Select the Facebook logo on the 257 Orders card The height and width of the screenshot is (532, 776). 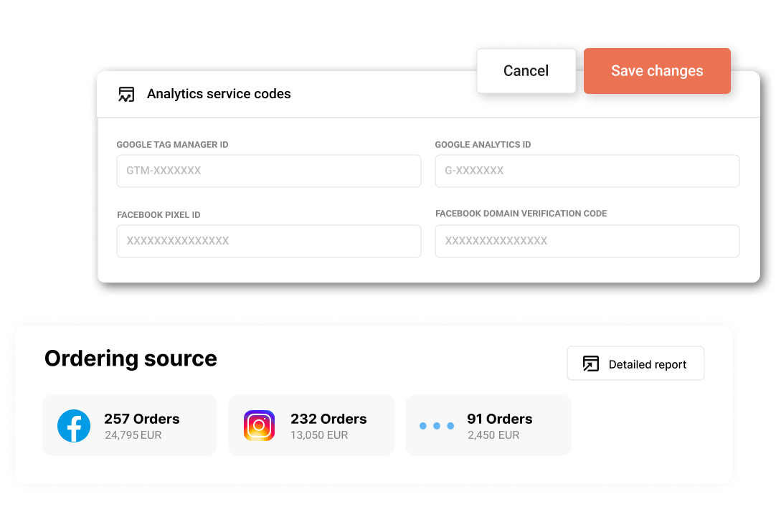(x=74, y=425)
